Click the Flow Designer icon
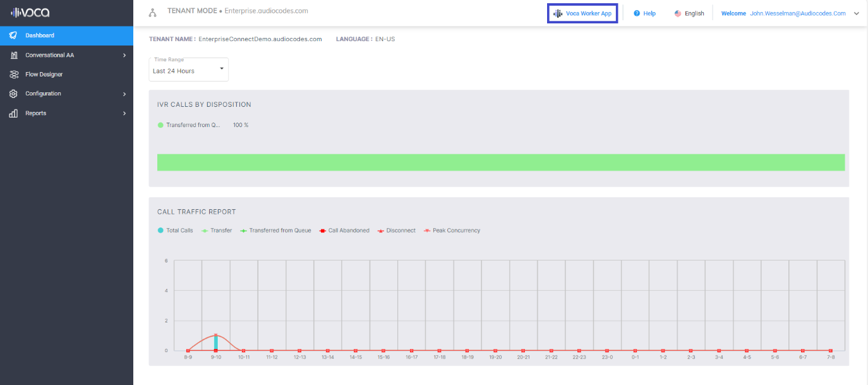This screenshot has width=868, height=385. [13, 75]
